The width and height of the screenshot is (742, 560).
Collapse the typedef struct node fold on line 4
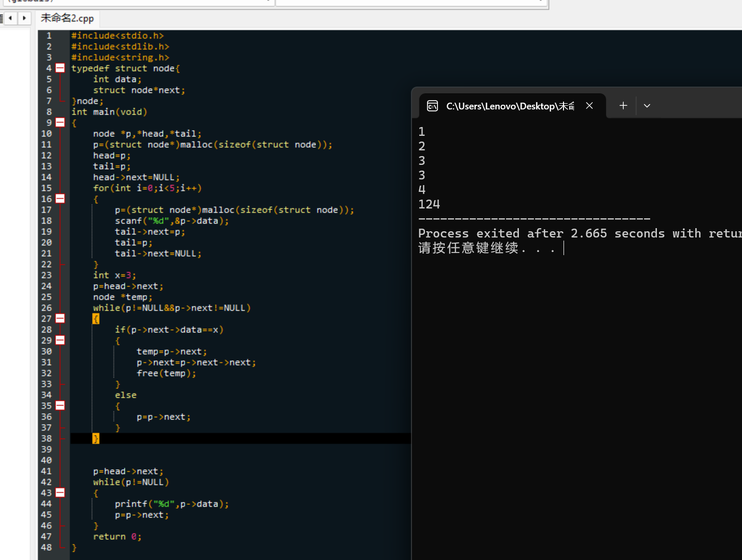(x=60, y=68)
